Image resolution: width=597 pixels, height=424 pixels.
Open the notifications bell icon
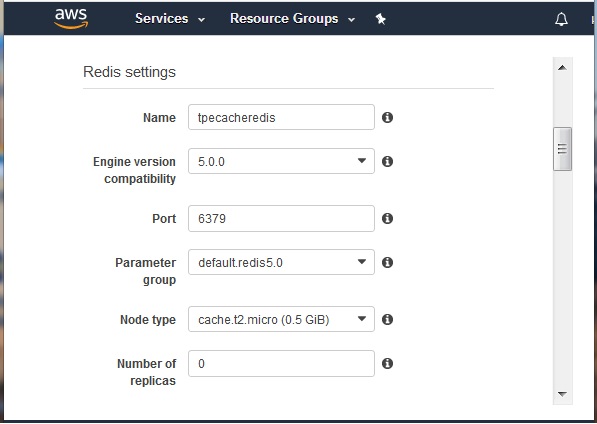click(561, 19)
